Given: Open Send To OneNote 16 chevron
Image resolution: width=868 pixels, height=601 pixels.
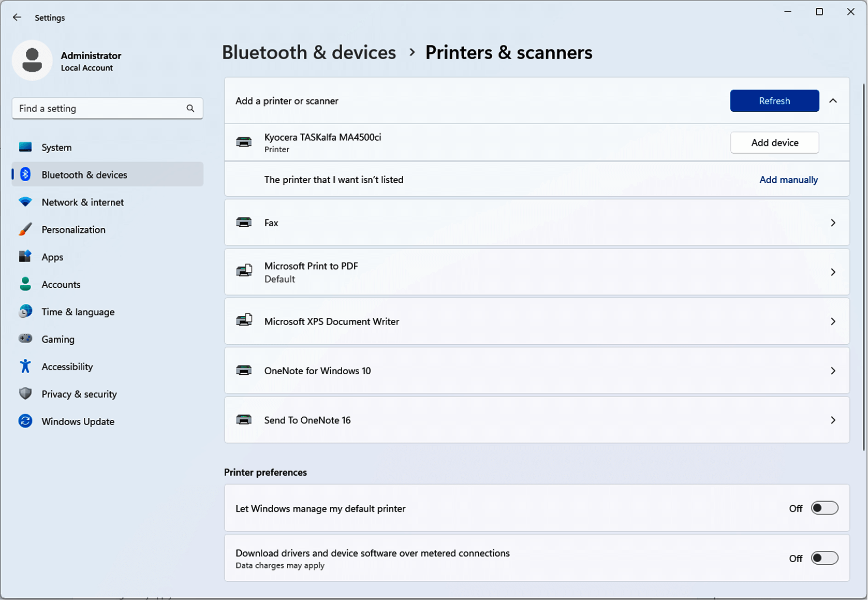Looking at the screenshot, I should coord(833,420).
